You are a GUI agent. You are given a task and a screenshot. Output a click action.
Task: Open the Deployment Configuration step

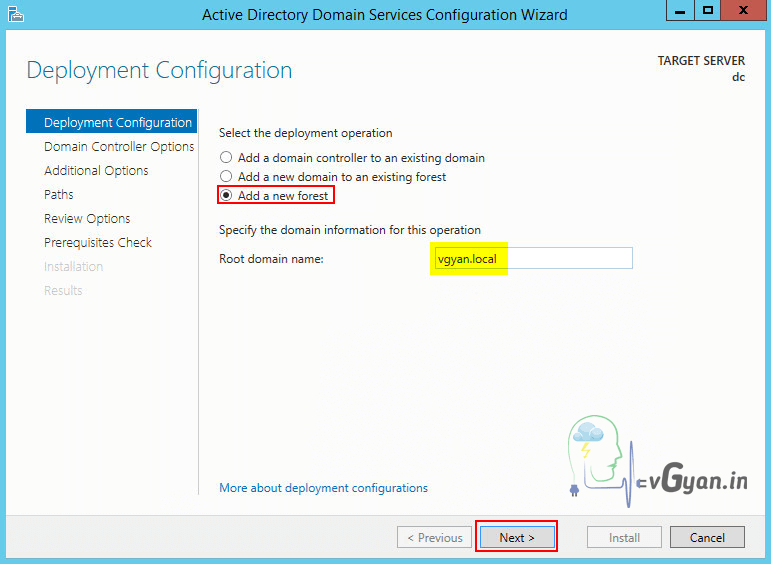[x=117, y=123]
